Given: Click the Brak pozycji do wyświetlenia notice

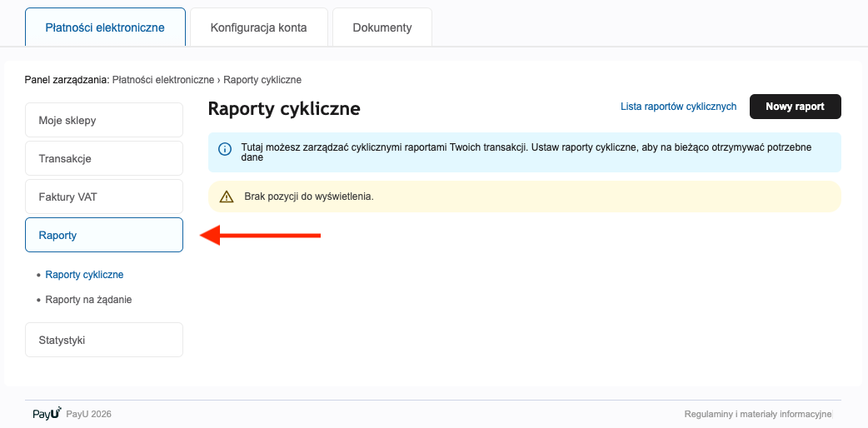Looking at the screenshot, I should coord(308,197).
